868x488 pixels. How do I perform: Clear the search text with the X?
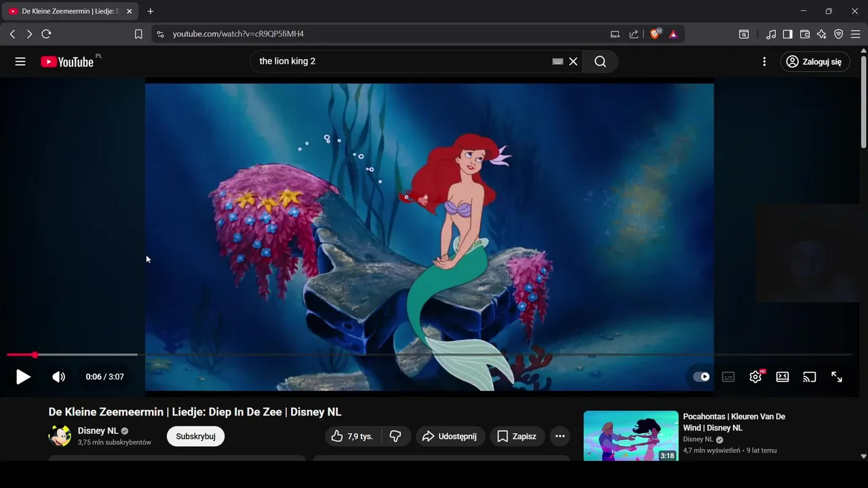[x=573, y=62]
